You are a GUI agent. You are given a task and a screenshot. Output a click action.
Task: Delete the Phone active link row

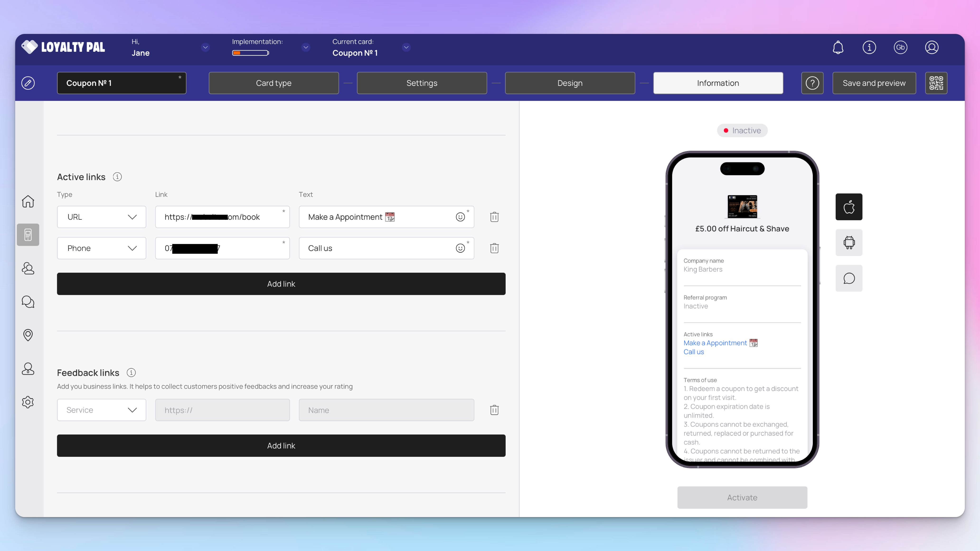(494, 248)
